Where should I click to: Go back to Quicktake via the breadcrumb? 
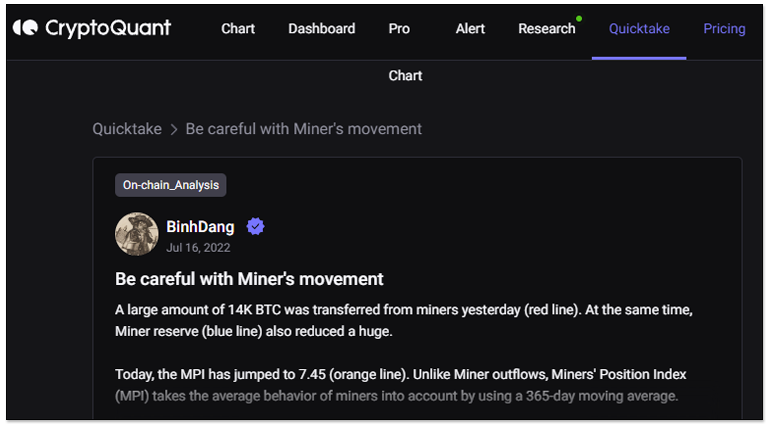pyautogui.click(x=127, y=129)
